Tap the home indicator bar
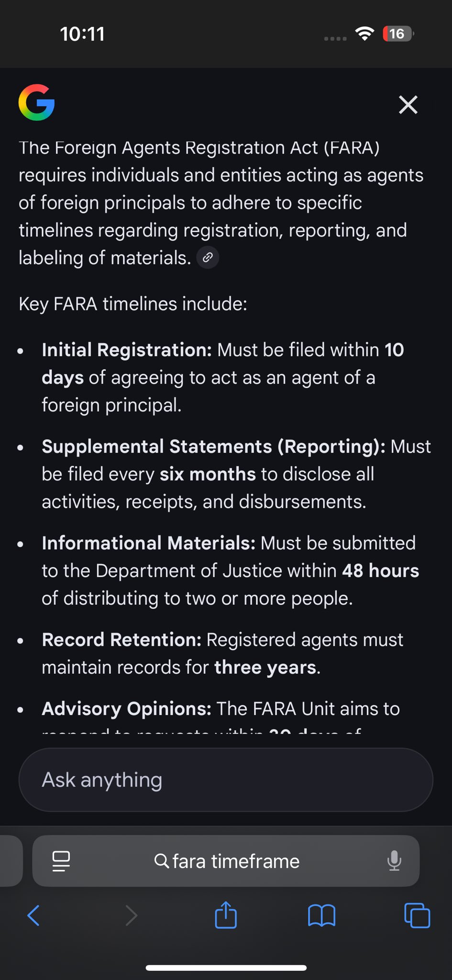Image resolution: width=452 pixels, height=980 pixels. tap(226, 968)
